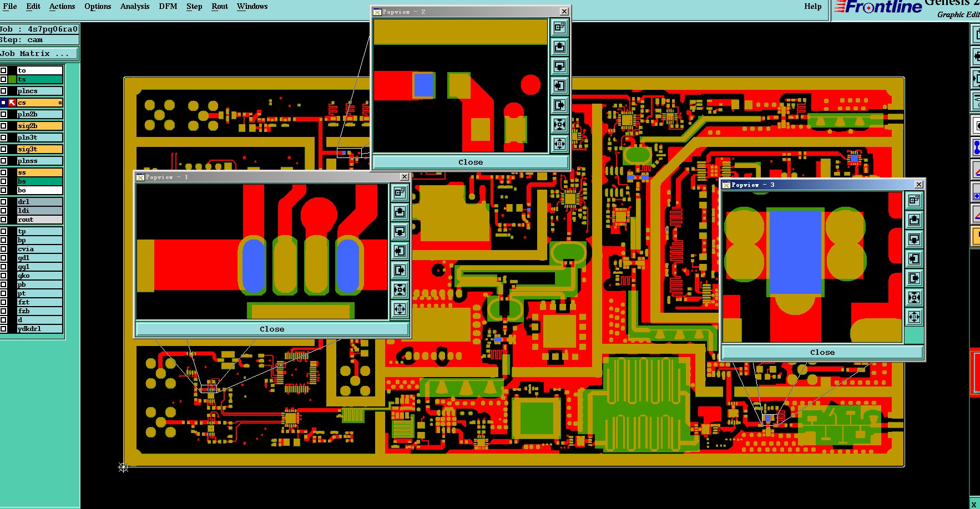
Task: Click the Job Matrix button
Action: [39, 54]
